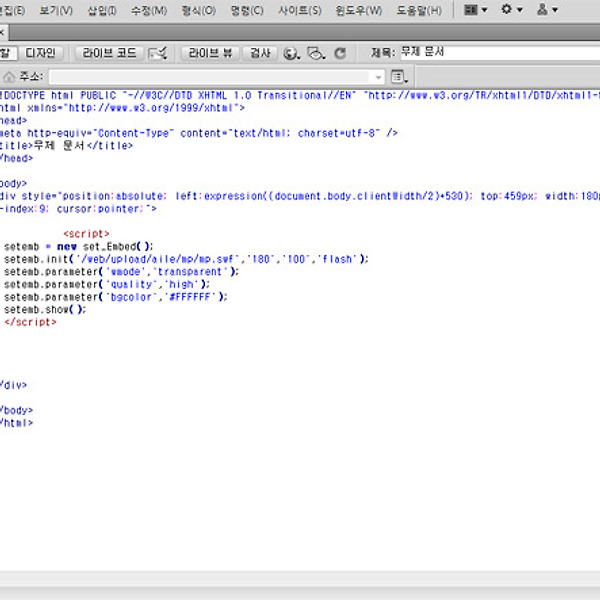Open the 삽입(I) menu
Viewport: 600px width, 600px height.
point(102,10)
